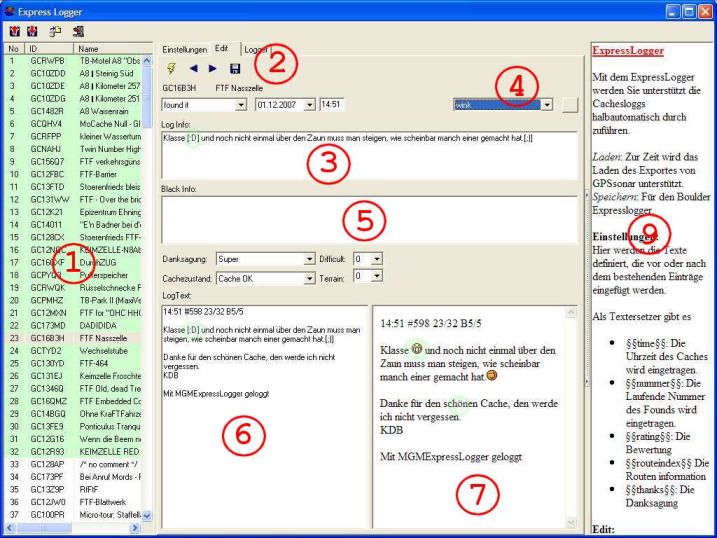Click the yellow lightning bolt icon

pyautogui.click(x=171, y=69)
